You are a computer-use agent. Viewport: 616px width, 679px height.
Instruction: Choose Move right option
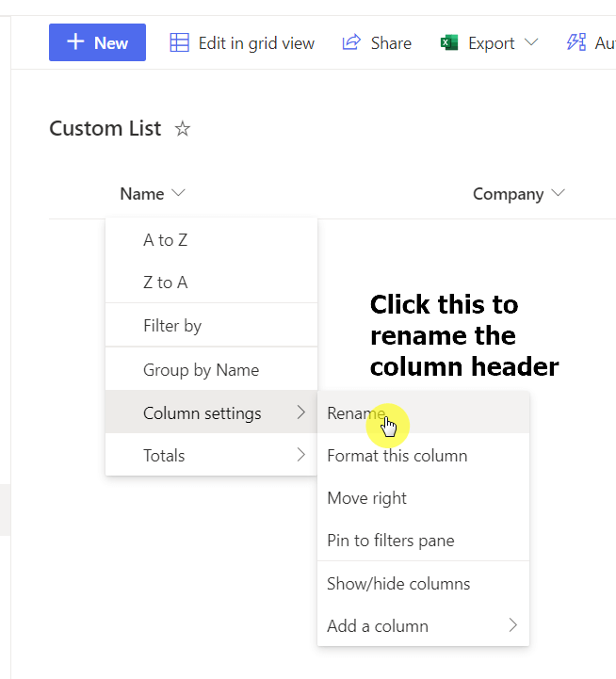(x=423, y=498)
